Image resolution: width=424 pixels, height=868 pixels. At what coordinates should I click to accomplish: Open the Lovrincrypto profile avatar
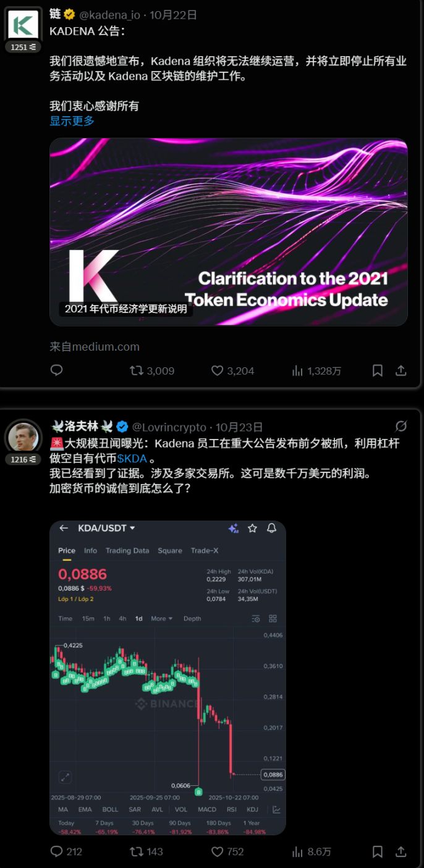(23, 436)
